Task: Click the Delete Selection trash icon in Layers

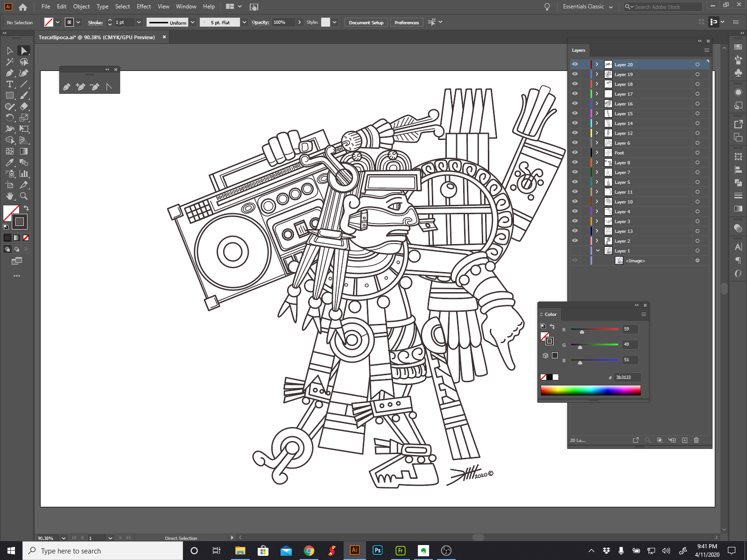Action: 696,440
